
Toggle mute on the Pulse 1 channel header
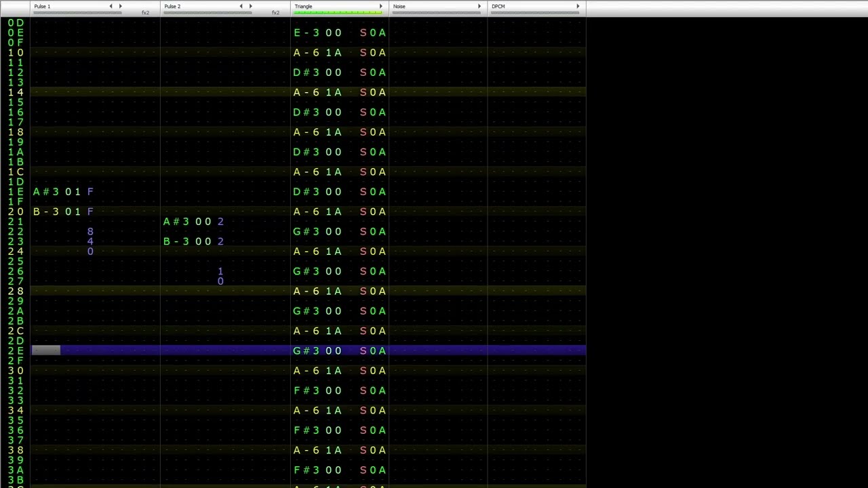click(42, 6)
